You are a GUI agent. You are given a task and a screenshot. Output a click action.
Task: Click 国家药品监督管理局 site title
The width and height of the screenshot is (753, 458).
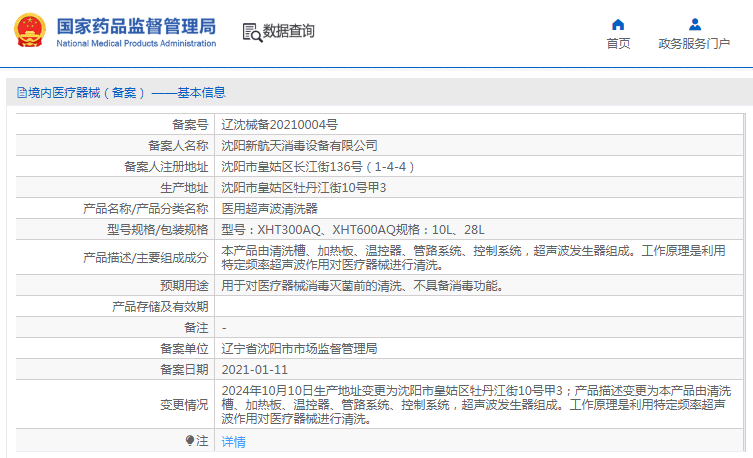pos(136,26)
